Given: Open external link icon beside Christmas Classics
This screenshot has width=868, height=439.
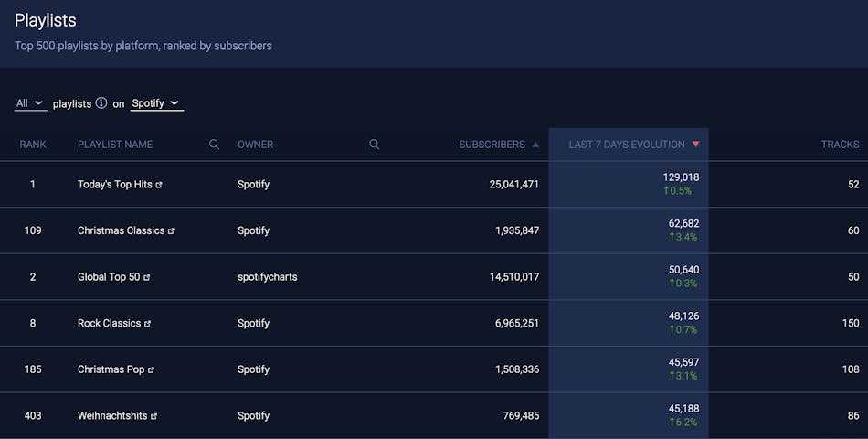Looking at the screenshot, I should point(171,231).
